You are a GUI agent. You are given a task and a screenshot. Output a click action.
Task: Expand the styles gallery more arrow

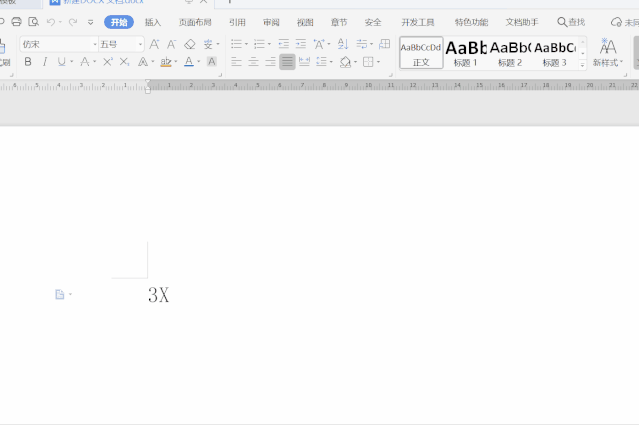pos(582,64)
